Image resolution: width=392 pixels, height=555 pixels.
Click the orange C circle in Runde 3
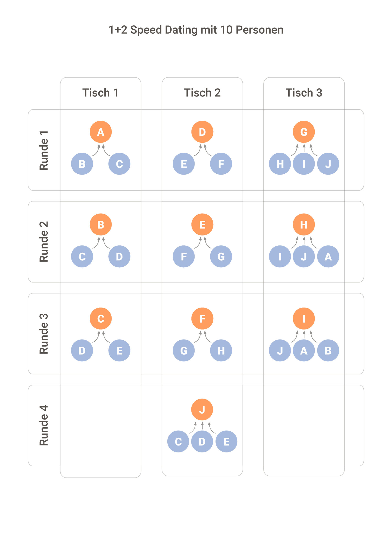click(100, 318)
